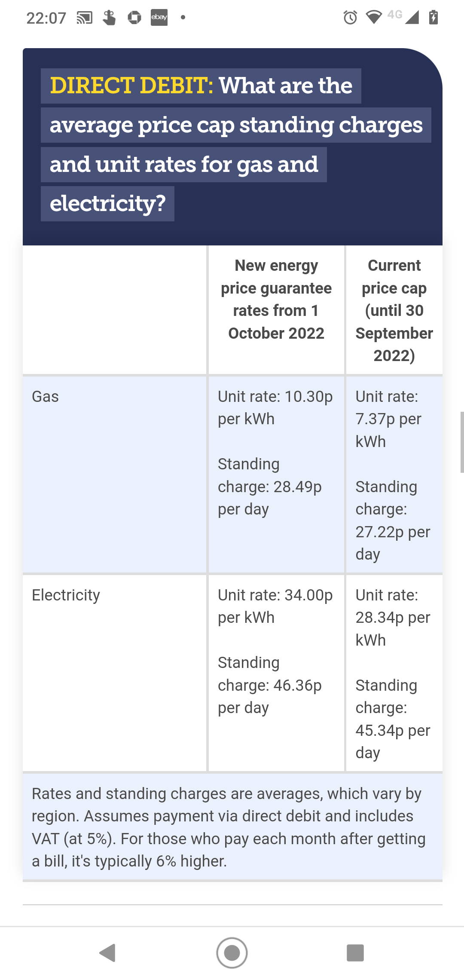Tap the cast screen status icon
The image size is (464, 980).
(x=84, y=18)
